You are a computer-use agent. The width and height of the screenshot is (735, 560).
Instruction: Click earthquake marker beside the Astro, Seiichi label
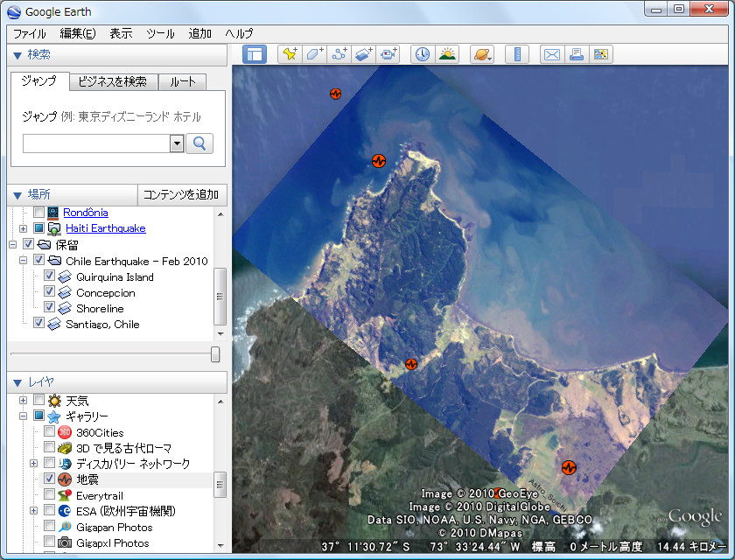[x=569, y=467]
